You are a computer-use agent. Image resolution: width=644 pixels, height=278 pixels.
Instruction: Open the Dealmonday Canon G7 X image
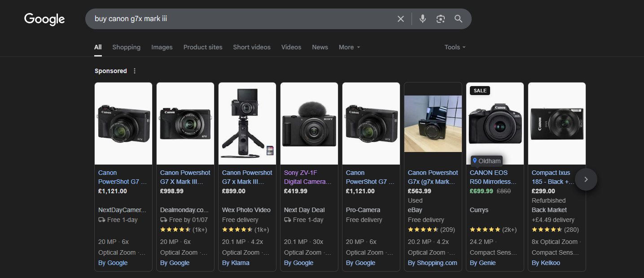click(x=185, y=123)
